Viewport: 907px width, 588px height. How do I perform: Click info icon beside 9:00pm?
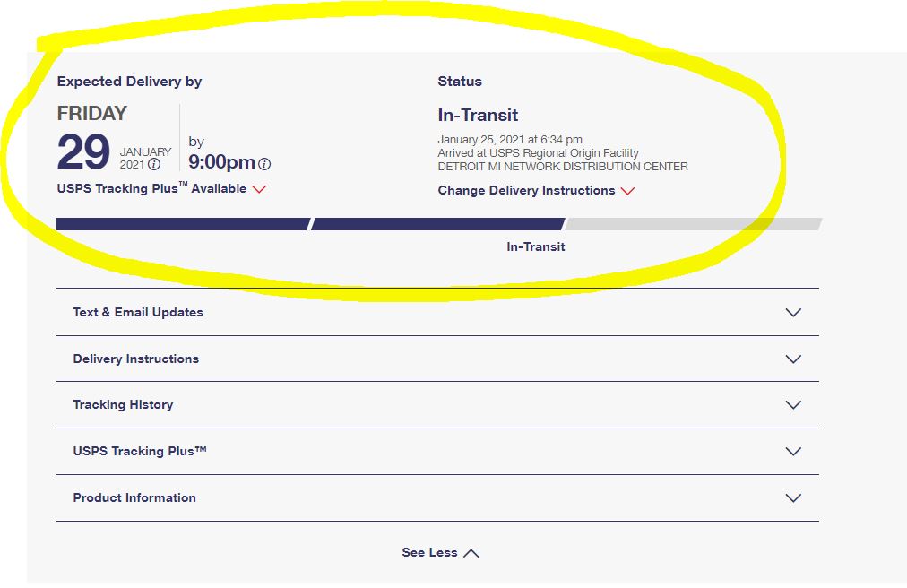pos(264,164)
